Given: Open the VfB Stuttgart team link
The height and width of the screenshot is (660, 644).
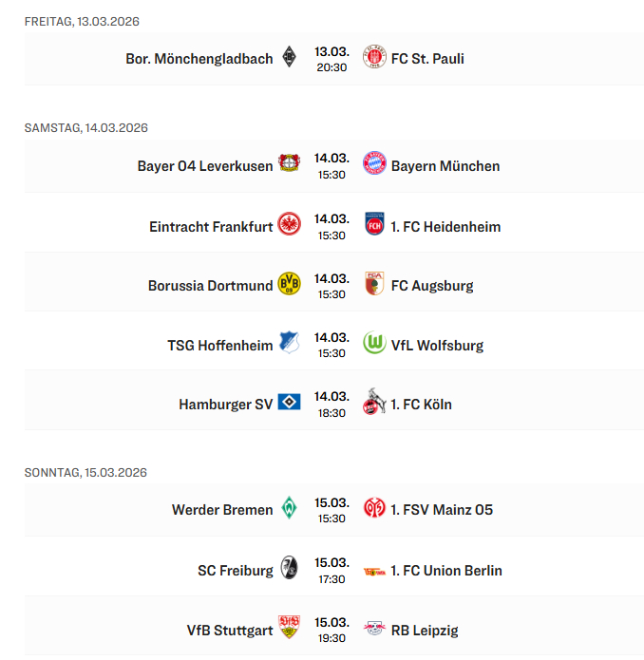Looking at the screenshot, I should 230,630.
